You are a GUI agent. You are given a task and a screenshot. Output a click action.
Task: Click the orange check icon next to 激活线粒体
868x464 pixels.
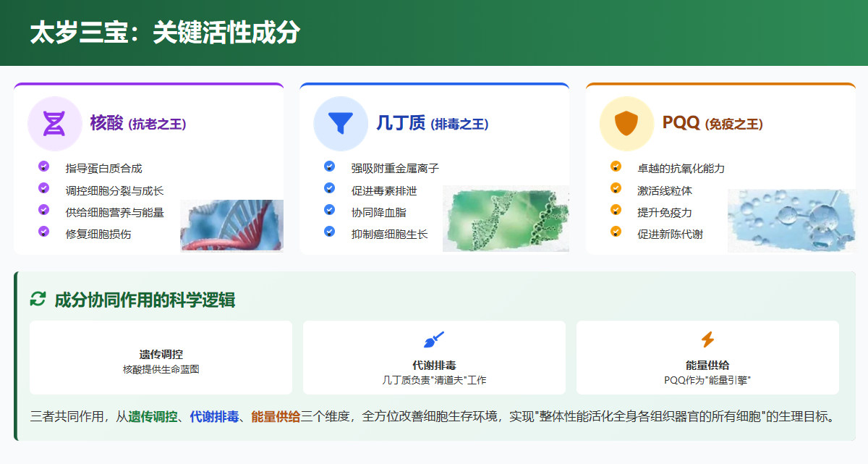(x=616, y=188)
